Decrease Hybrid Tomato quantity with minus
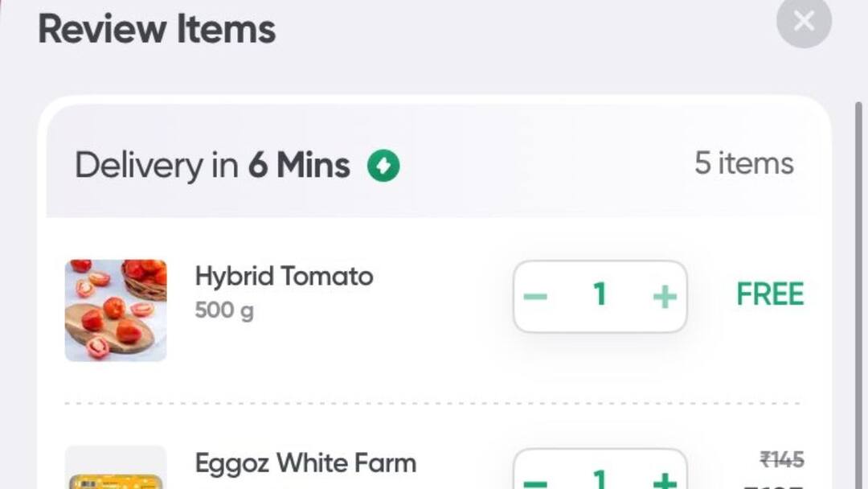868x489 pixels. click(x=535, y=297)
